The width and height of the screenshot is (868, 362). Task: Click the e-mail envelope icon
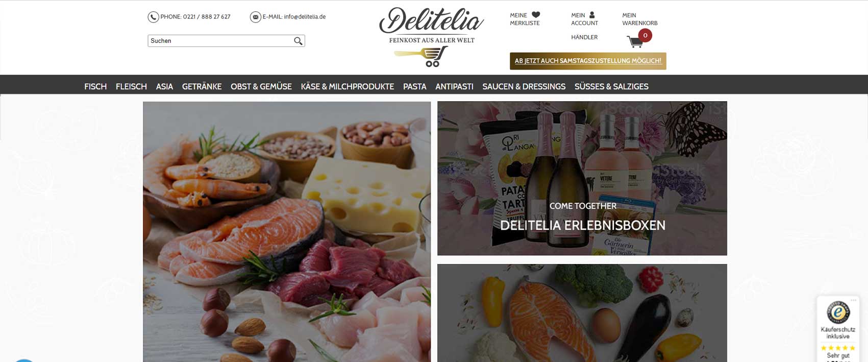pos(255,17)
